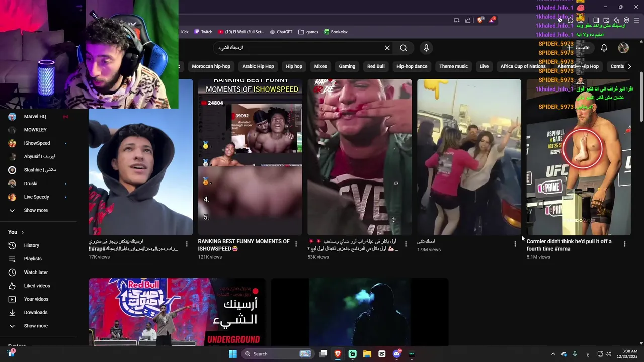This screenshot has height=362, width=644.
Task: Open the Twitch bookmark
Action: (203, 32)
